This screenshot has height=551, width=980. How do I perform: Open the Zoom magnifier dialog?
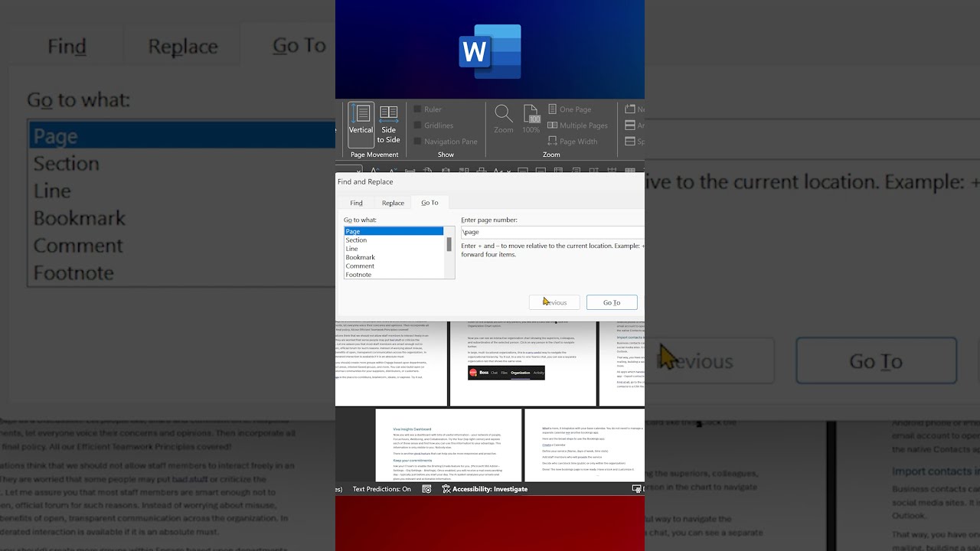[x=503, y=120]
